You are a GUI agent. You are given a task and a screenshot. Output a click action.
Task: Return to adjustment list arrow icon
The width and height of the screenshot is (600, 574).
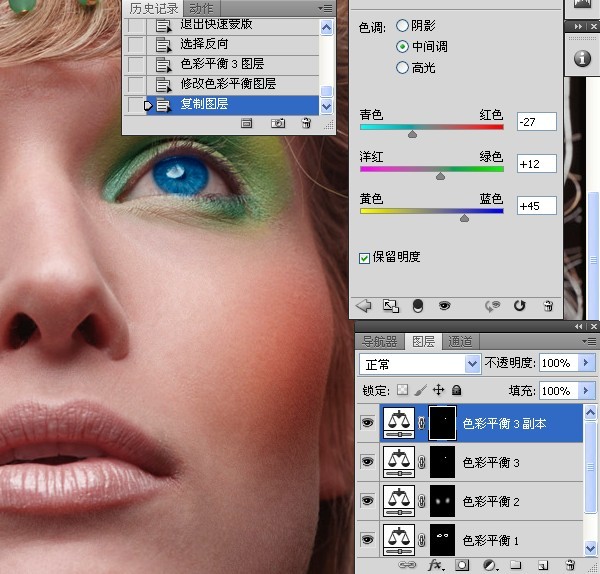pos(363,306)
